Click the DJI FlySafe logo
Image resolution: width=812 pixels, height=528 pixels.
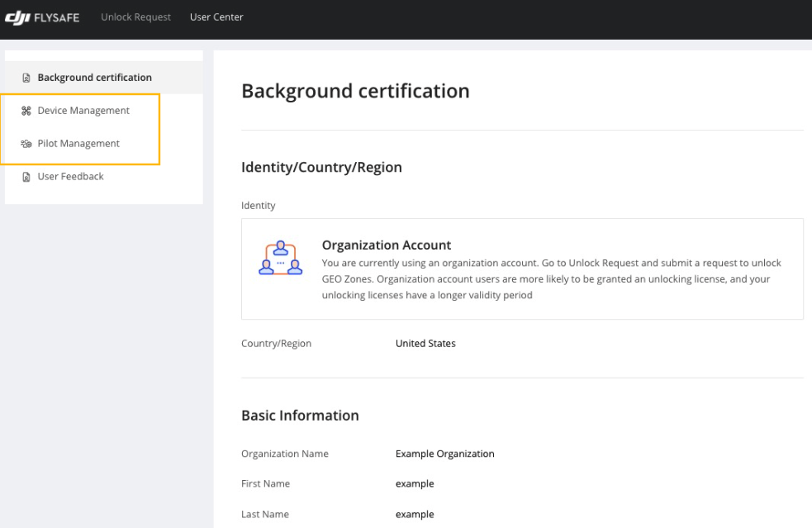pyautogui.click(x=42, y=17)
